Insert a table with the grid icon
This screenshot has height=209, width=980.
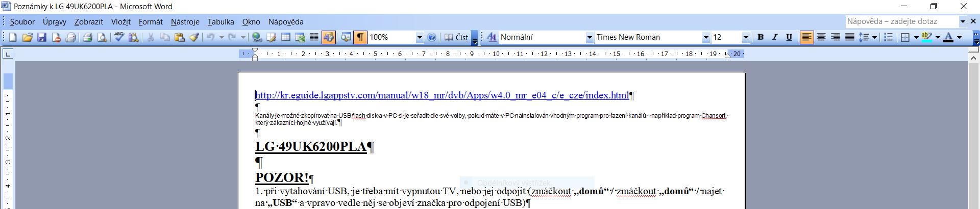[x=285, y=37]
